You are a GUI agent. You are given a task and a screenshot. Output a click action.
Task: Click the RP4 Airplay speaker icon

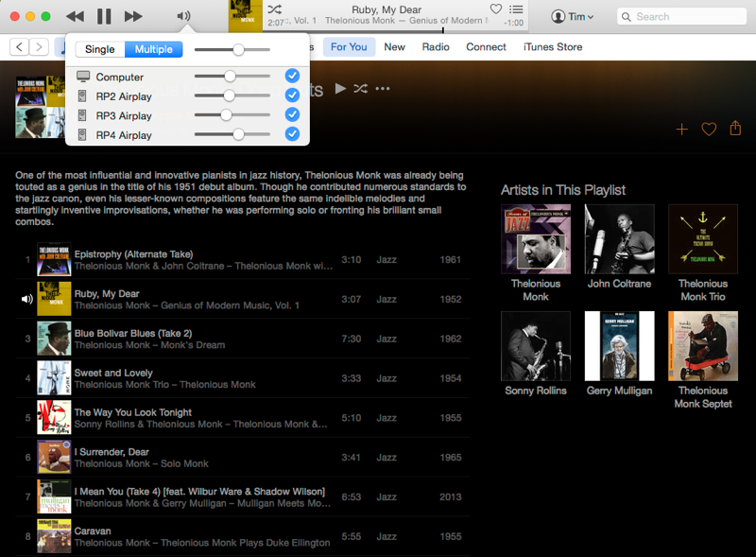point(82,134)
